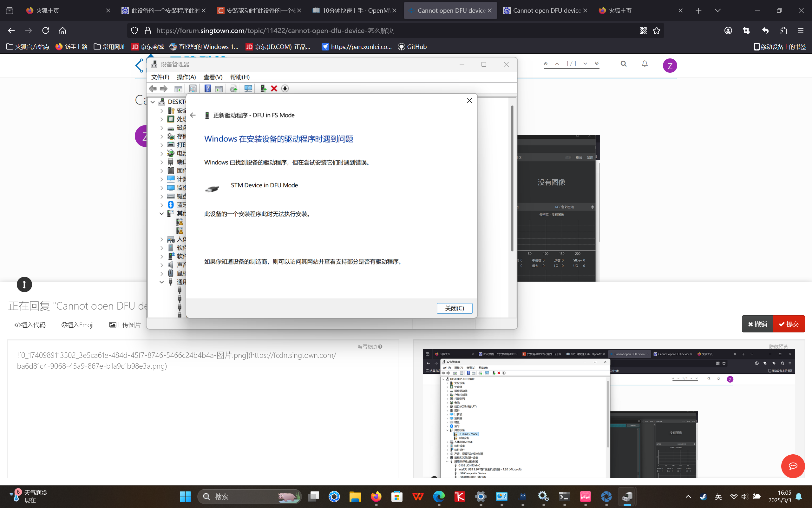Click Device Manager toolbar back arrow
The width and height of the screenshot is (812, 508).
pos(153,88)
